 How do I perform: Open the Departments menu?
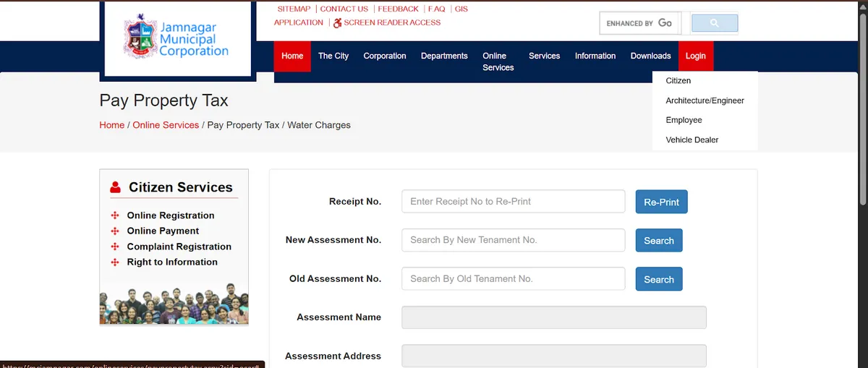444,56
